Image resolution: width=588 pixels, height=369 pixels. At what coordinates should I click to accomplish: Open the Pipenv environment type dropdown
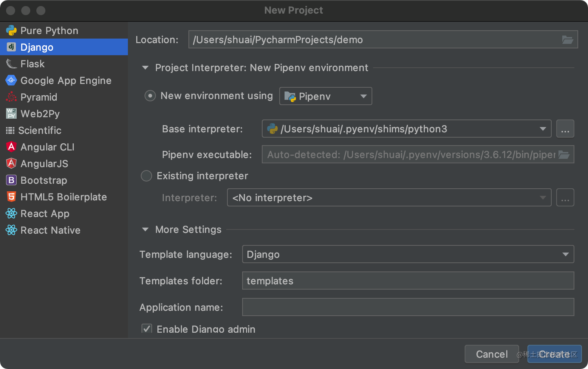point(325,96)
